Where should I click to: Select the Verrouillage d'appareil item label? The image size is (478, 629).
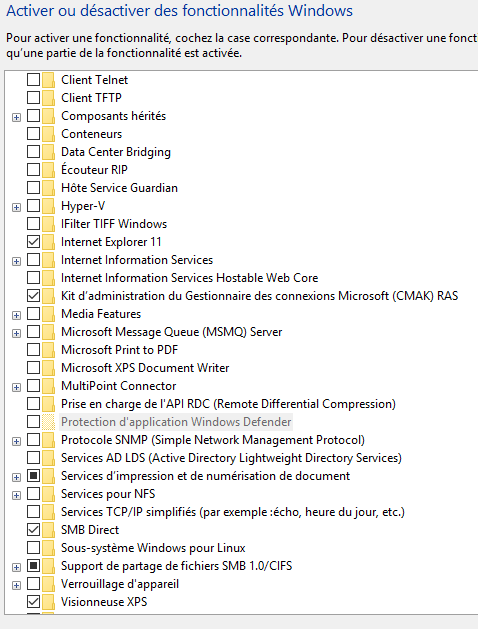pyautogui.click(x=120, y=584)
